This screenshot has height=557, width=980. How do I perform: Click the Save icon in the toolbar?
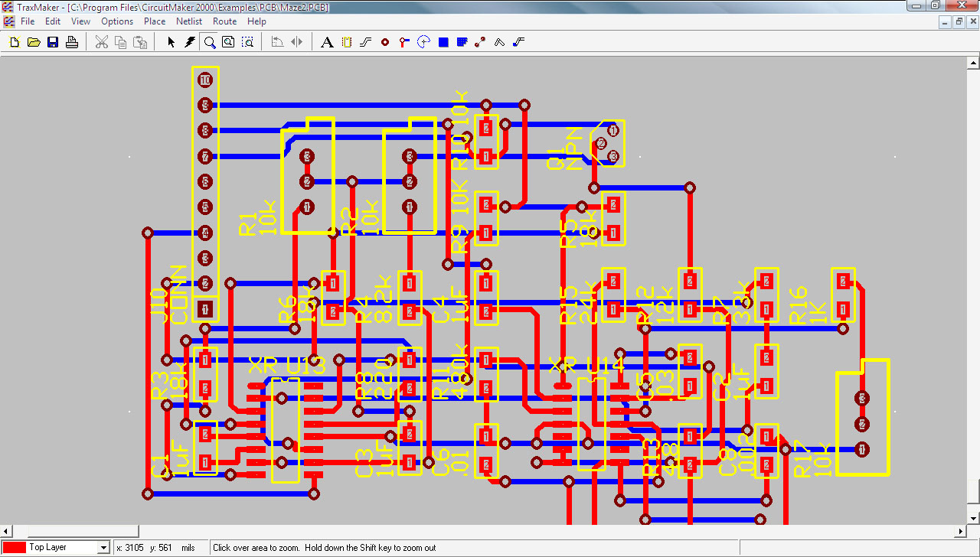click(x=52, y=42)
